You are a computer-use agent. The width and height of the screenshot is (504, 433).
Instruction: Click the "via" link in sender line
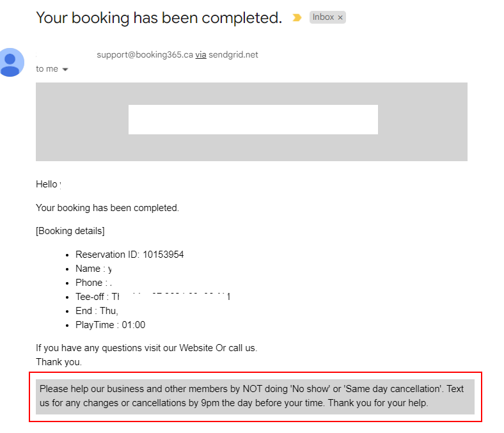pos(201,55)
